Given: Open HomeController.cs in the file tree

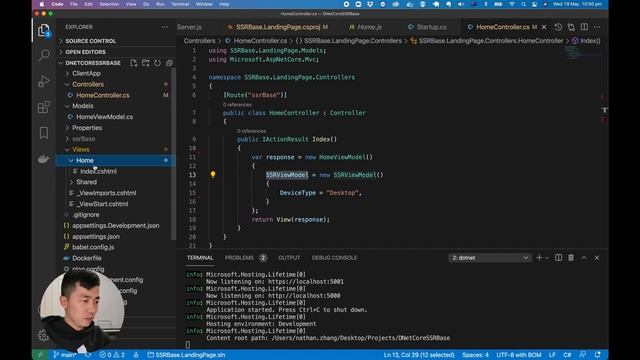Looking at the screenshot, I should [x=103, y=95].
